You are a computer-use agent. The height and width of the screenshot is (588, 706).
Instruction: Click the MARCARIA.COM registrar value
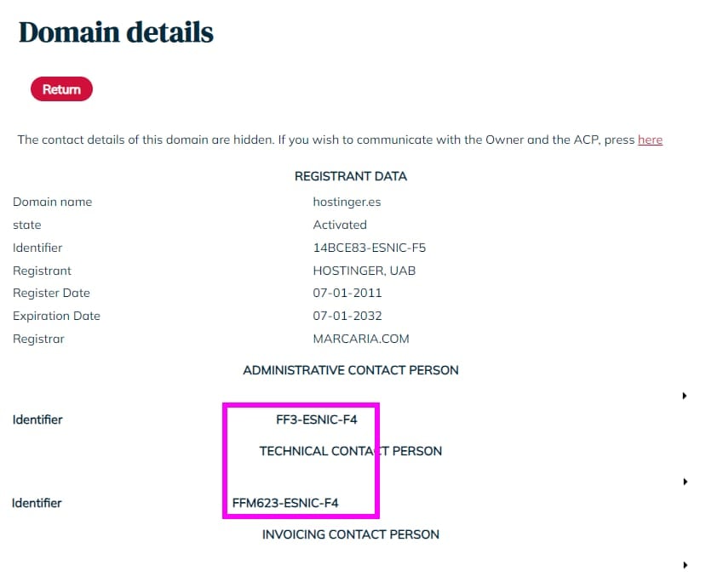361,339
